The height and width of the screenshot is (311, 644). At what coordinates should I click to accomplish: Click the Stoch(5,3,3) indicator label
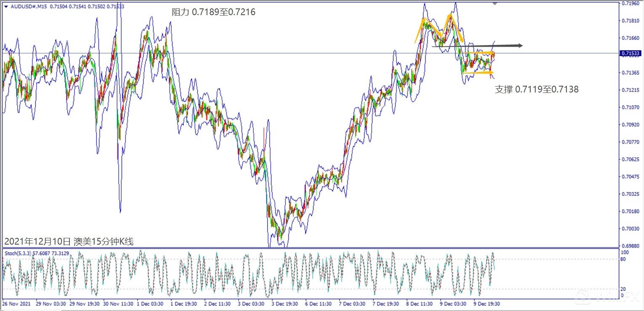[x=18, y=253]
